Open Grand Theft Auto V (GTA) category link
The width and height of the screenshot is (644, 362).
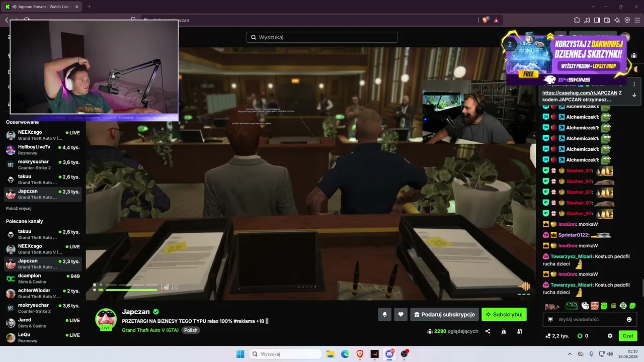[x=150, y=330]
